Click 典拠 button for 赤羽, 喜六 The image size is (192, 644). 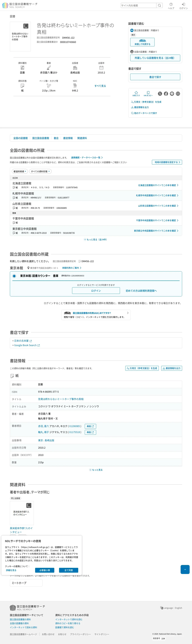pos(90,426)
